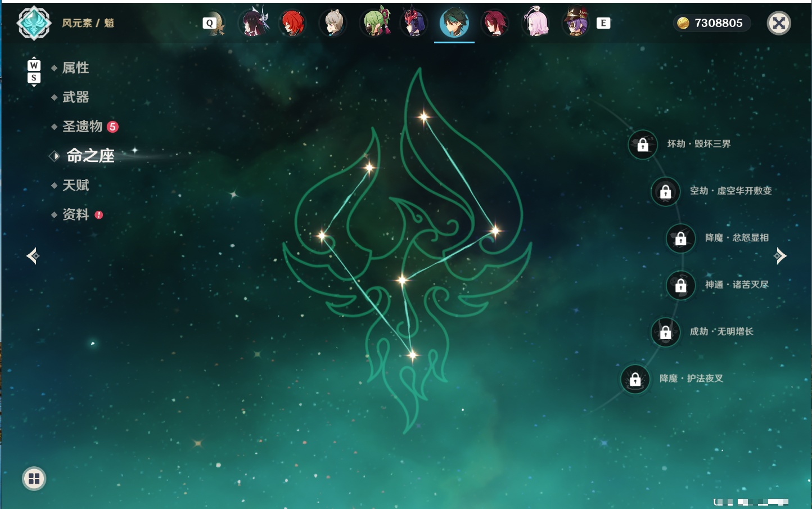812x509 pixels.
Task: Click the constellation label 空劫·虚空华开敷变
Action: pyautogui.click(x=731, y=191)
